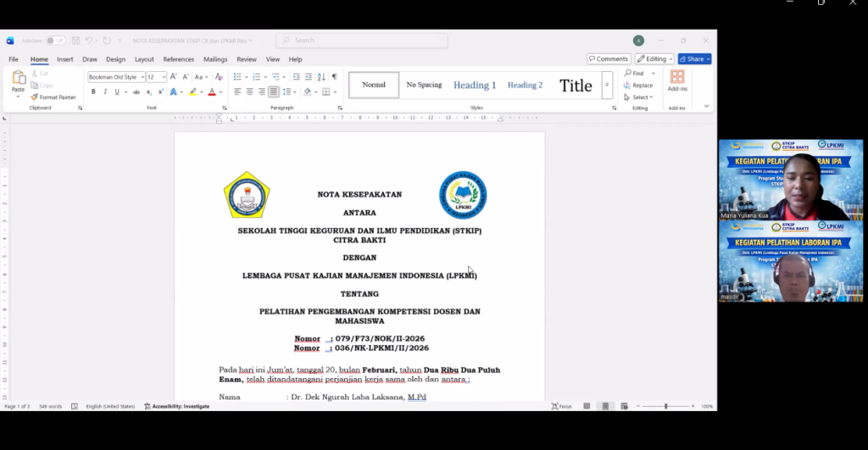The image size is (868, 450).
Task: Open the References tab
Action: [178, 59]
